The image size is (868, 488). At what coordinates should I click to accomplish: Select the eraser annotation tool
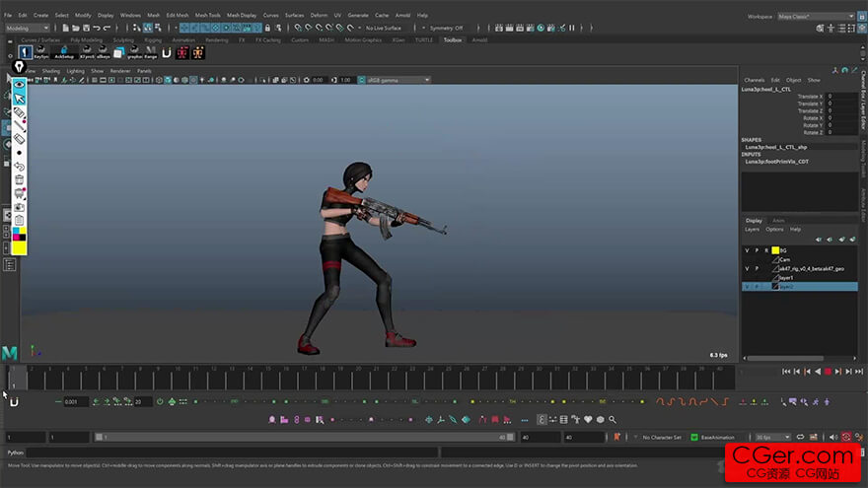pos(20,139)
